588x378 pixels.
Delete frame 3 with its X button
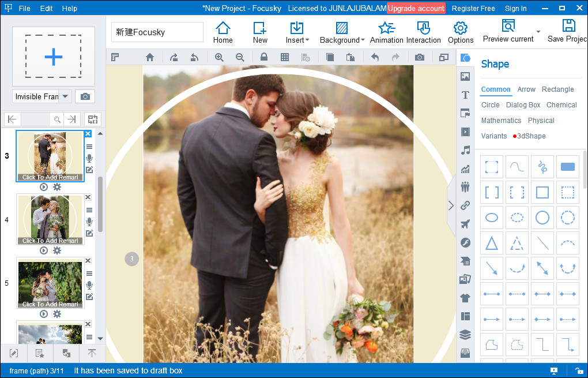pyautogui.click(x=88, y=134)
